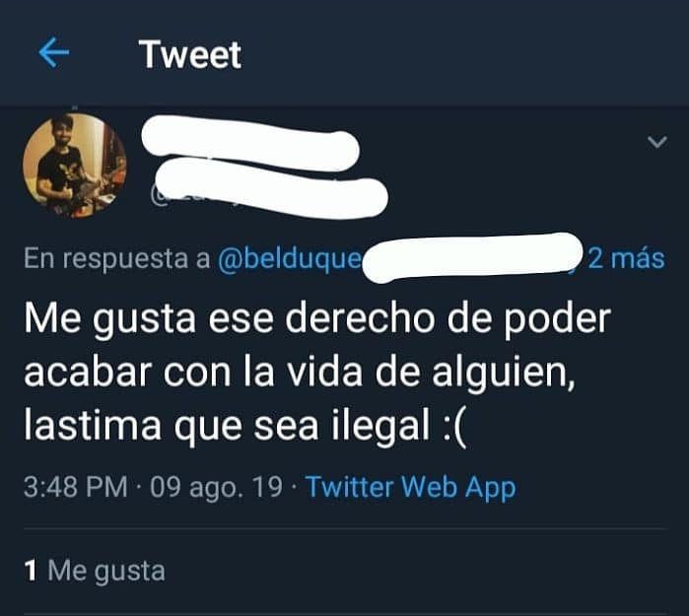Select the scribbled-out author handle
The width and height of the screenshot is (689, 616).
271,188
